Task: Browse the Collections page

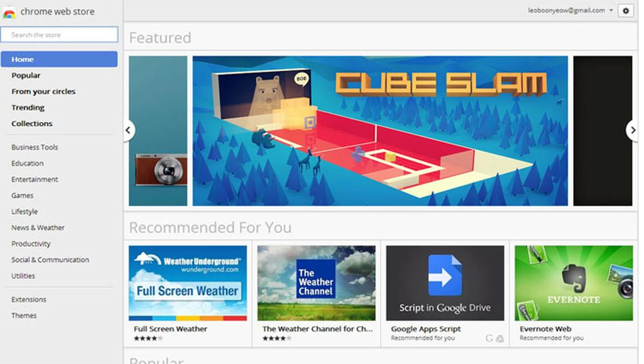Action: [32, 123]
